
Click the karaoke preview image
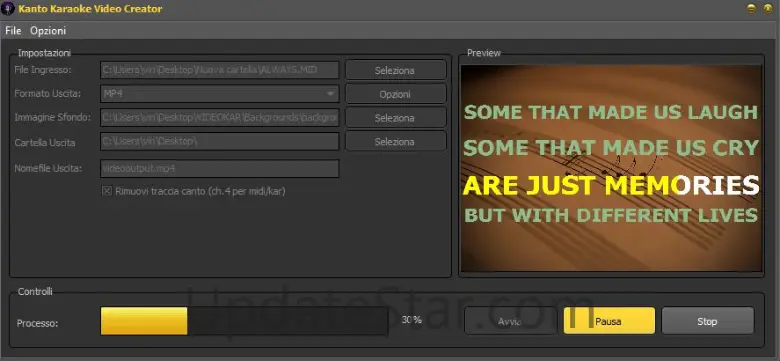coord(611,168)
